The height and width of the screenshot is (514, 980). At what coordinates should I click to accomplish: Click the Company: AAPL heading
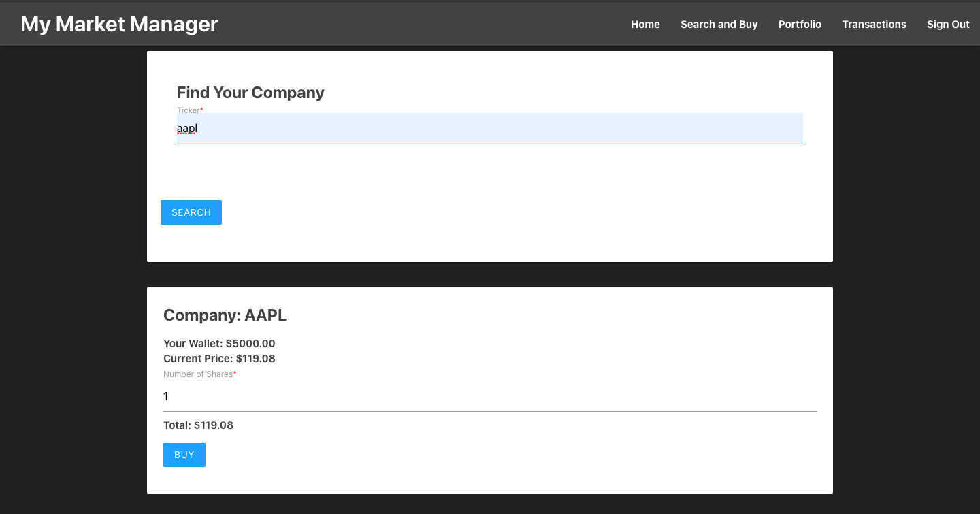coord(225,315)
